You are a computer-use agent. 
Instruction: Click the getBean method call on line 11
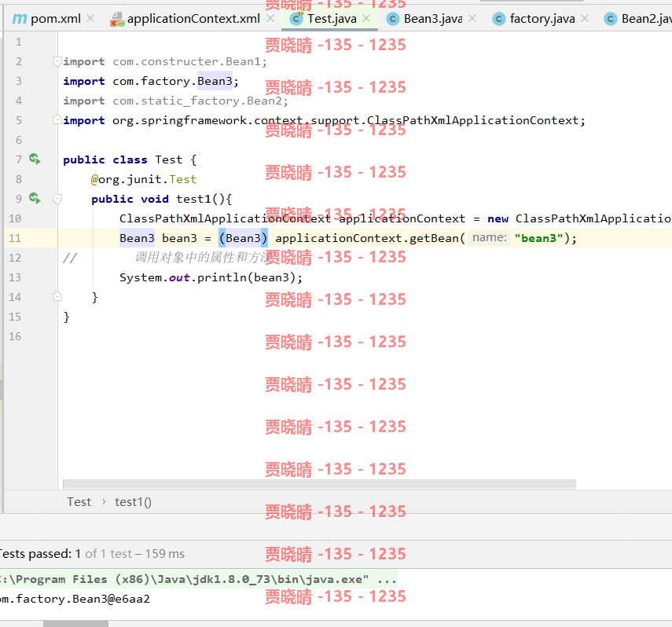(x=434, y=238)
